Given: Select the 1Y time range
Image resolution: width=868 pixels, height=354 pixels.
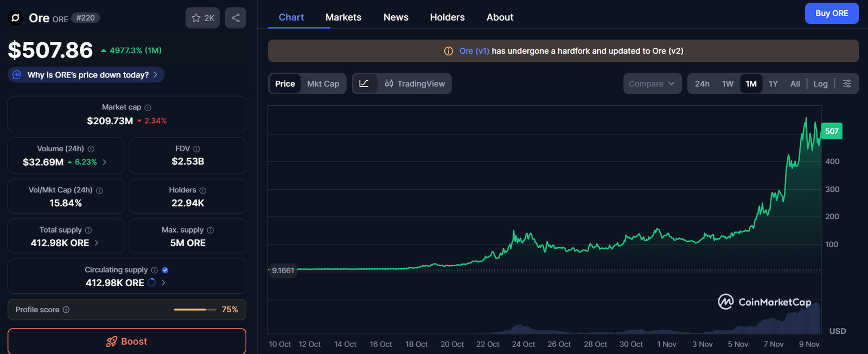Looking at the screenshot, I should coord(773,83).
